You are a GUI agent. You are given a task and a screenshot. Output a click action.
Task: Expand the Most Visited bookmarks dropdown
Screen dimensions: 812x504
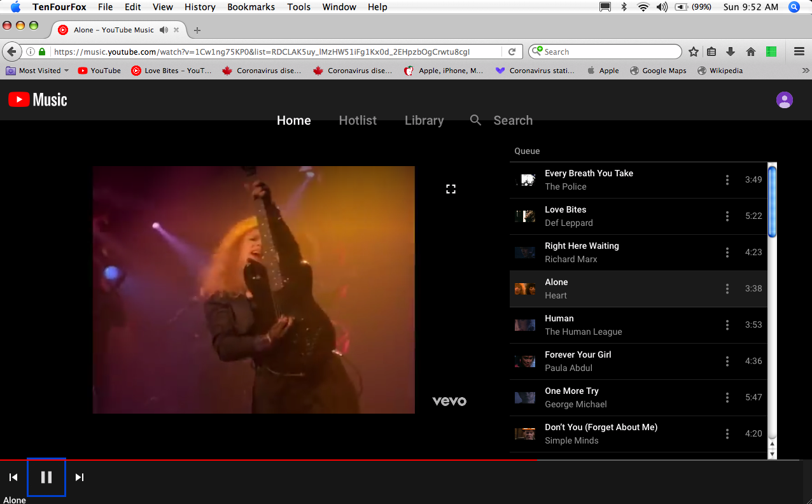click(x=37, y=71)
